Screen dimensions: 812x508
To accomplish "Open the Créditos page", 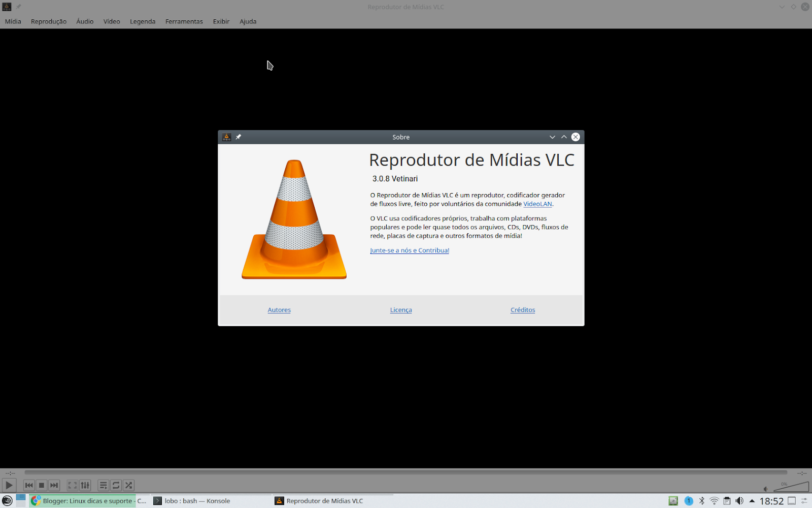I will [x=523, y=310].
